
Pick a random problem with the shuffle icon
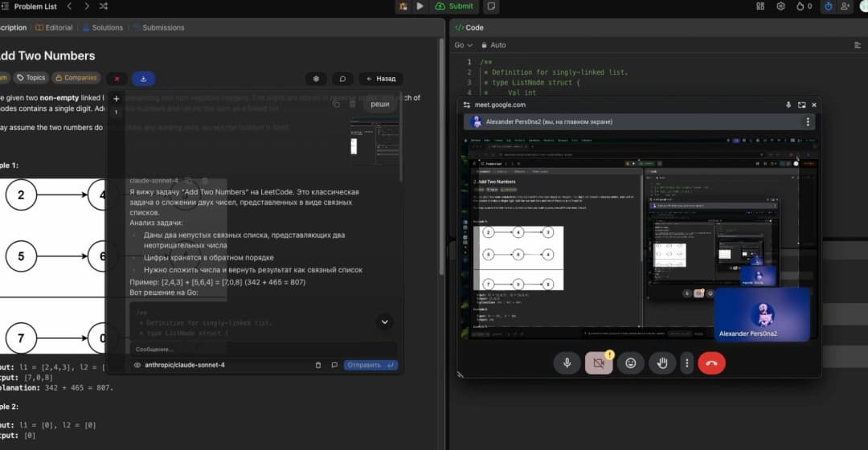pyautogui.click(x=104, y=6)
